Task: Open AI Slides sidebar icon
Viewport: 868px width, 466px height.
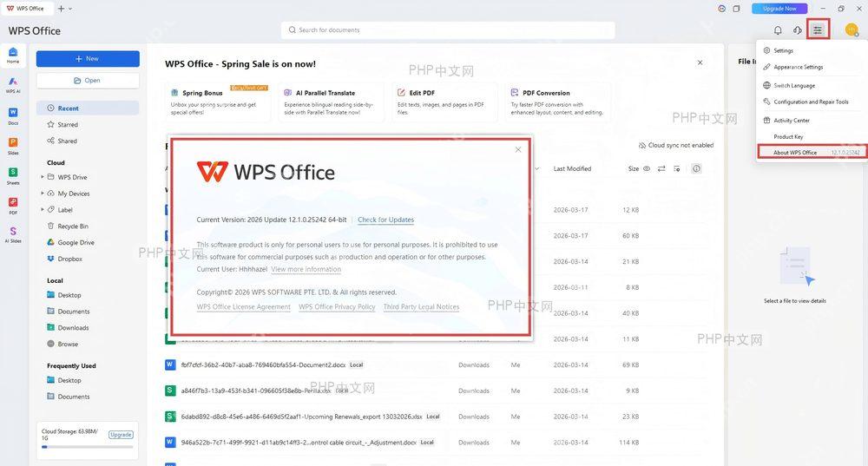Action: (13, 234)
